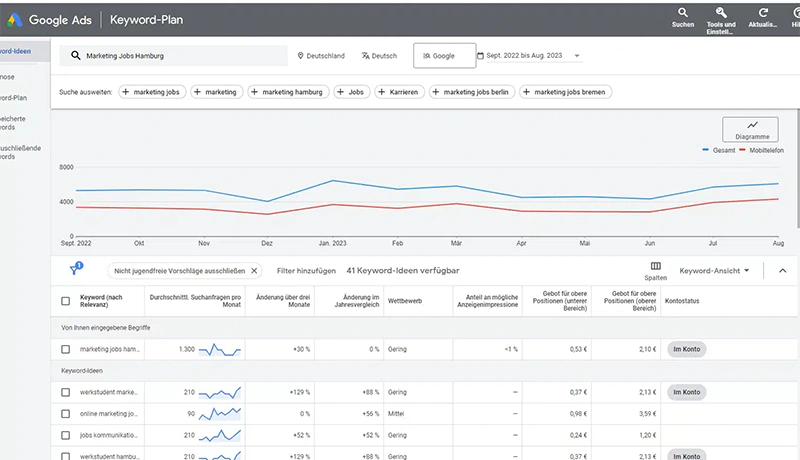Select the werkstudent marke.. row checkbox
Screen dimensions: 800x460
coord(65,392)
